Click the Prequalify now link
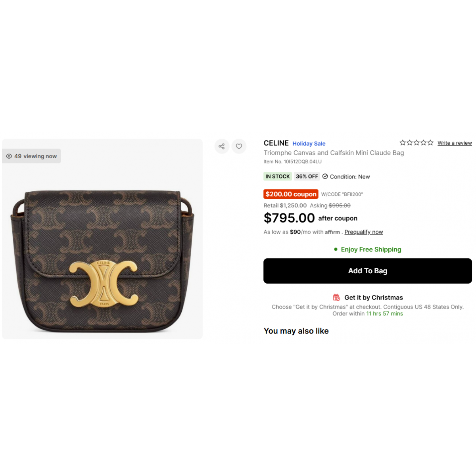This screenshot has width=476, height=476. (364, 232)
